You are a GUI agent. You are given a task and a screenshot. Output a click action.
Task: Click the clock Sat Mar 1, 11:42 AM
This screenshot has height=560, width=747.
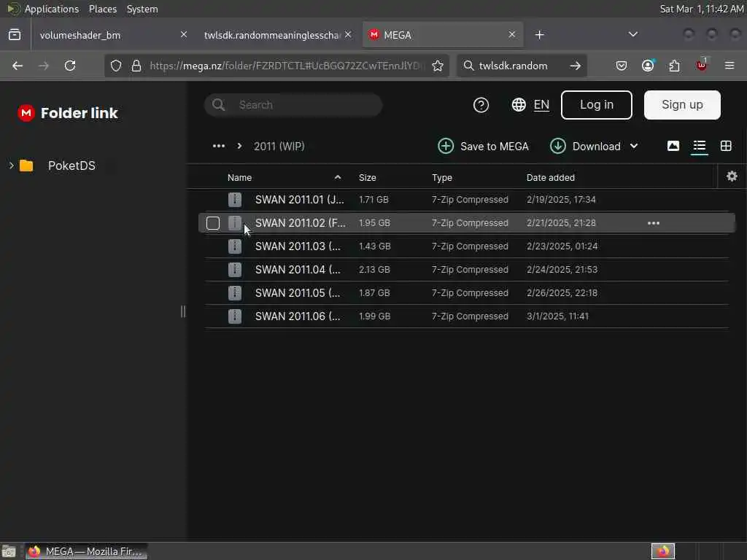click(701, 9)
